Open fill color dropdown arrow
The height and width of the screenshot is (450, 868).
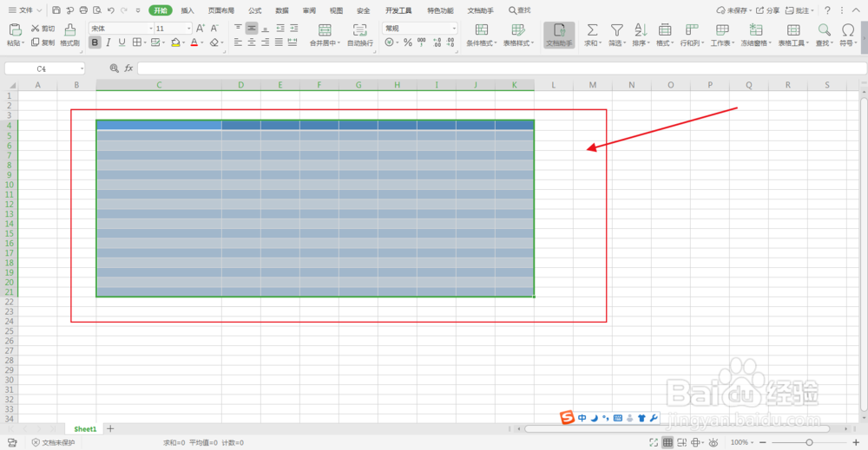(183, 42)
